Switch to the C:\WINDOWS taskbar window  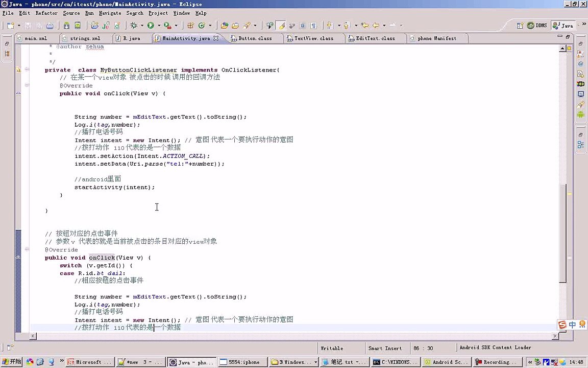point(395,362)
